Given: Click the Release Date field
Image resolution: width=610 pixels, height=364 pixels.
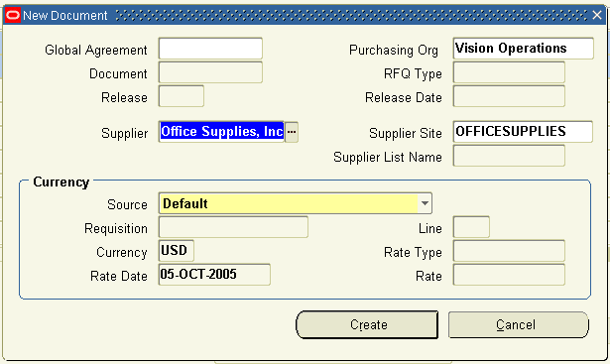Looking at the screenshot, I should coord(509,96).
